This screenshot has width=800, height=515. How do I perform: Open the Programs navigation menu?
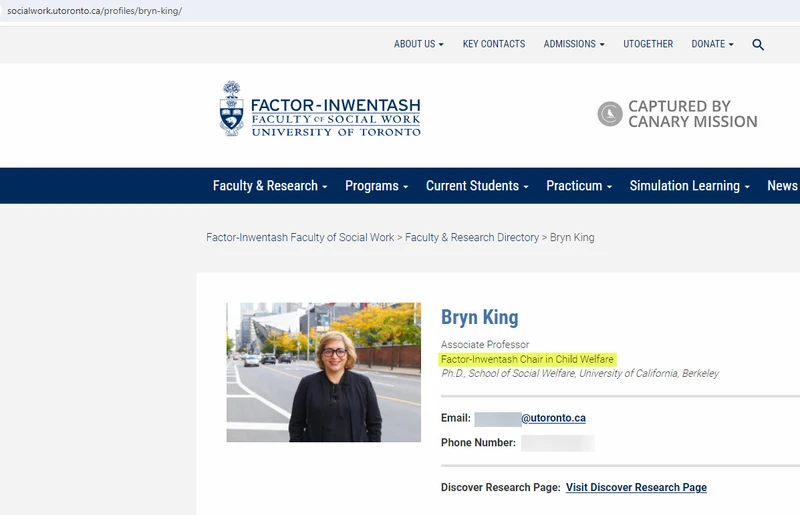click(376, 186)
